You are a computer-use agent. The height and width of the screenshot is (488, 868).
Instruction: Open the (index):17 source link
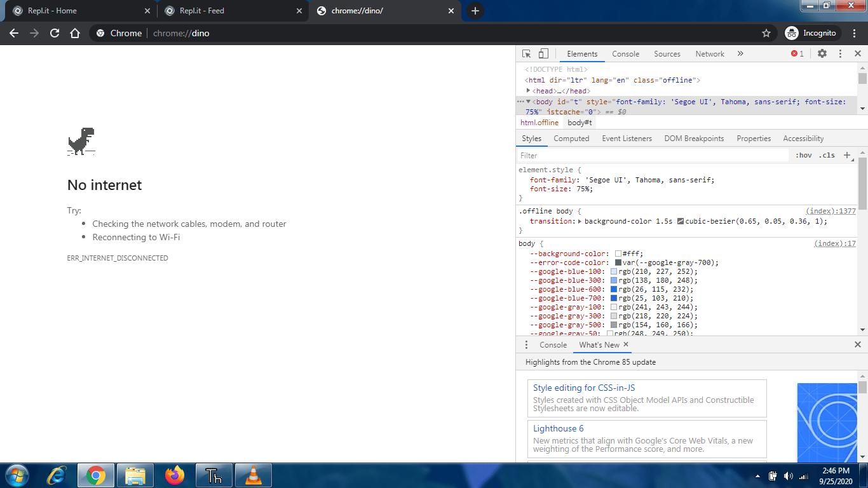tap(835, 243)
